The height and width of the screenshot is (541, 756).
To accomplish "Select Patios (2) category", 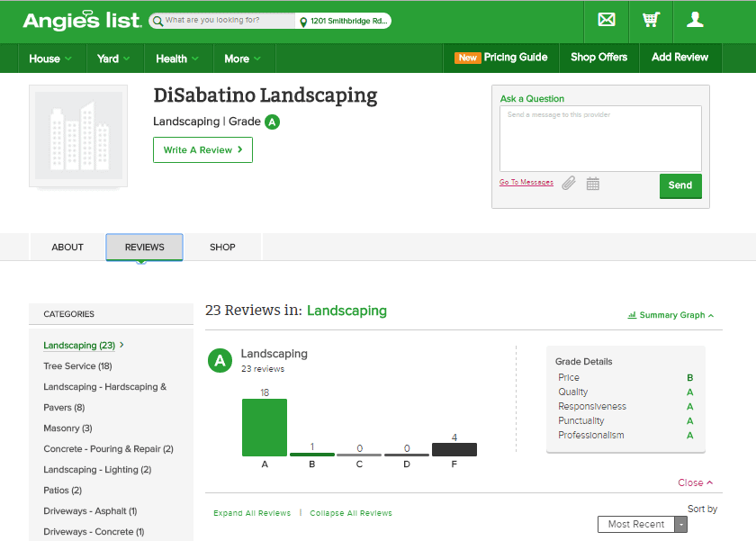I will coord(63,491).
